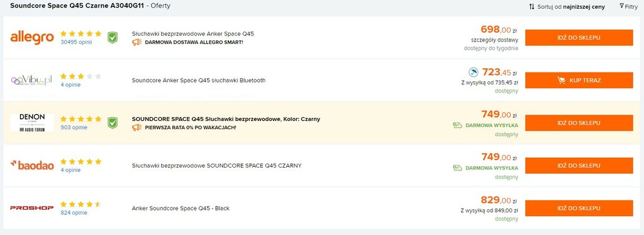Go to shop for Proshop 829,00 zł offer
This screenshot has width=644, height=235.
[x=579, y=208]
